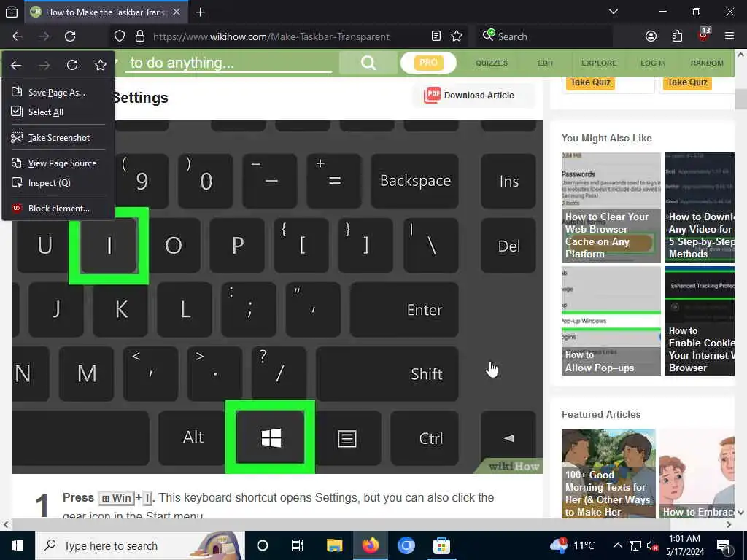Open 100+ Good Morning Texts article
Image resolution: width=747 pixels, height=560 pixels.
click(x=608, y=473)
